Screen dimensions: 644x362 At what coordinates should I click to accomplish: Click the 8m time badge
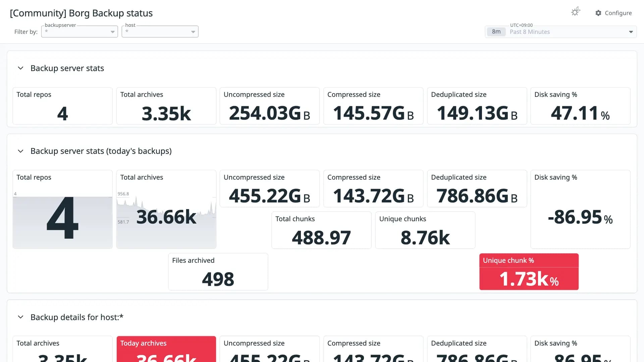496,32
